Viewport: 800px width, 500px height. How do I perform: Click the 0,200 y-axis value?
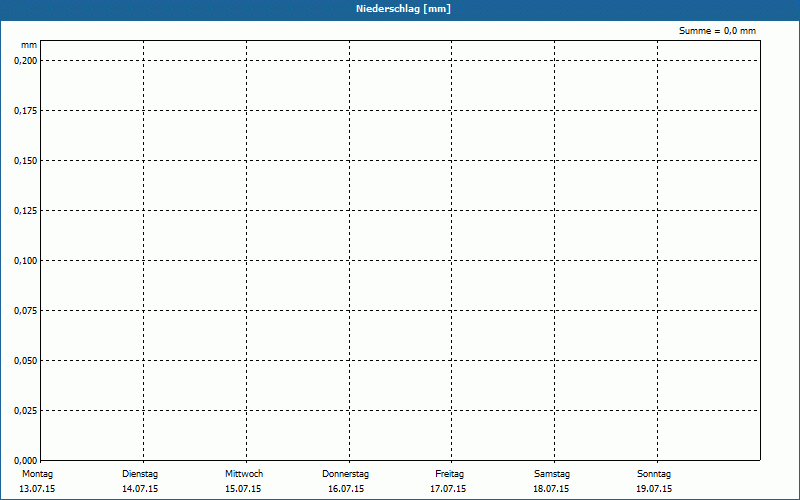[x=26, y=61]
